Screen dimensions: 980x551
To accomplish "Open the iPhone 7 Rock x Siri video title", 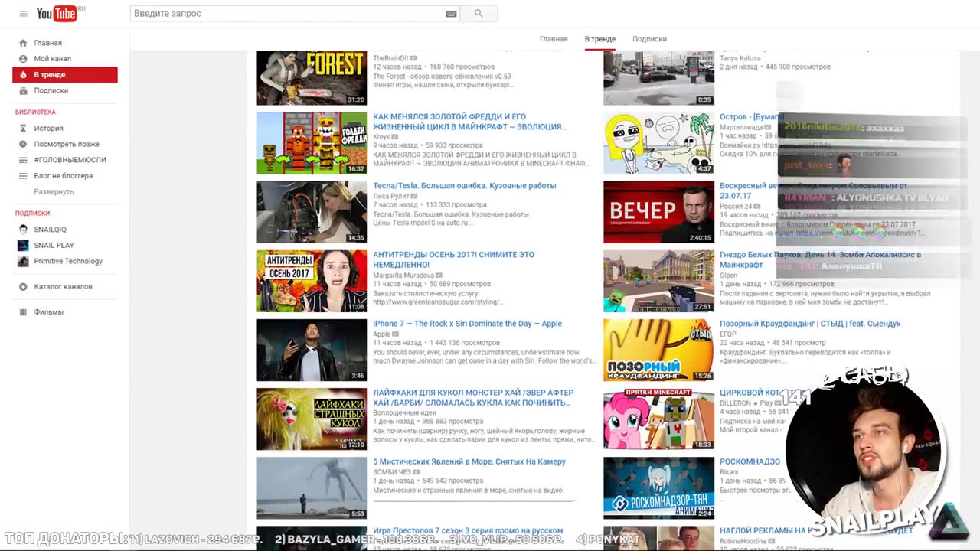I will pos(467,324).
